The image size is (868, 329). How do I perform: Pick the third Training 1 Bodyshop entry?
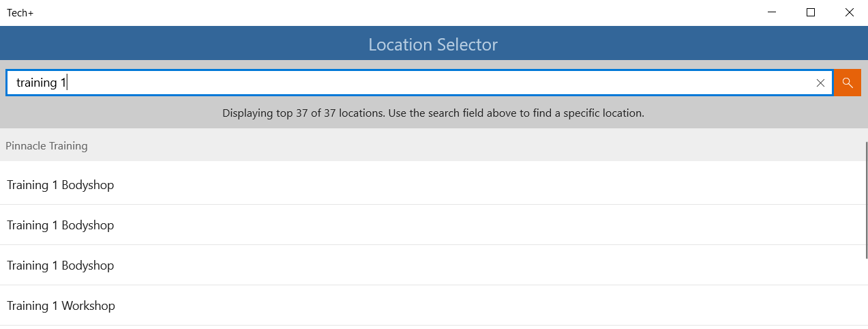[x=434, y=265]
